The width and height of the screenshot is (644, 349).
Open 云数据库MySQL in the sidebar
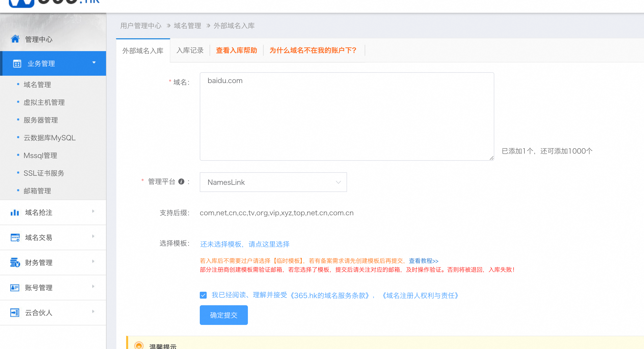tap(50, 138)
